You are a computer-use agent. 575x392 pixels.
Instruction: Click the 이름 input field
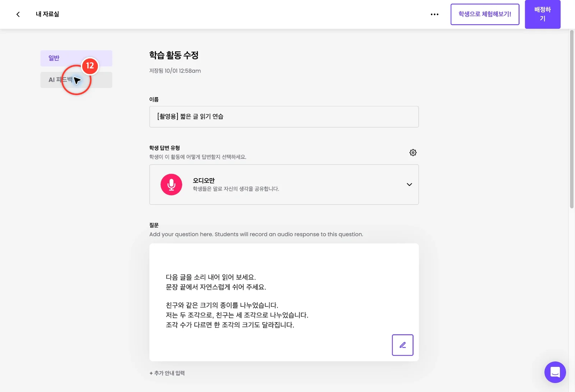tap(284, 117)
